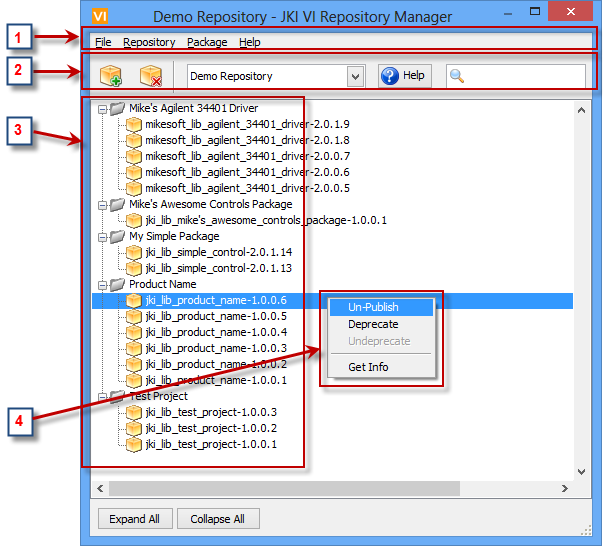Collapse the Test Project tree node

[x=102, y=396]
